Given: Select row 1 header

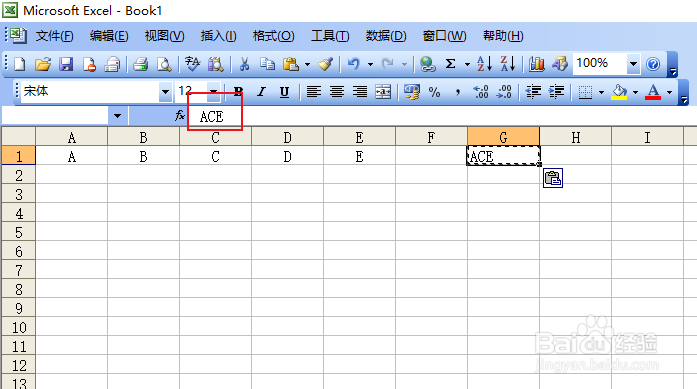Looking at the screenshot, I should (19, 156).
